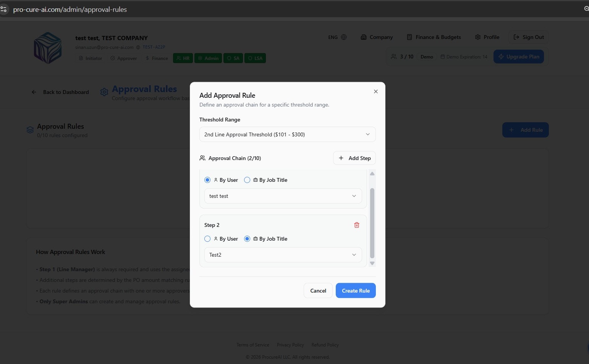The image size is (589, 364).
Task: Click the sinan.uzun@pro-cure-ai.com email text
Action: [104, 47]
